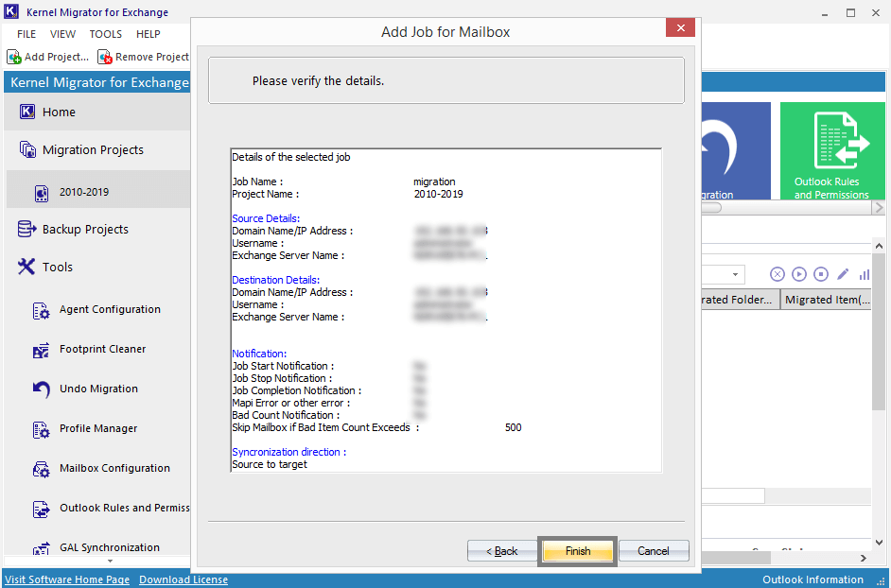Click the Footprint Cleaner icon
This screenshot has width=891, height=588.
pos(41,350)
